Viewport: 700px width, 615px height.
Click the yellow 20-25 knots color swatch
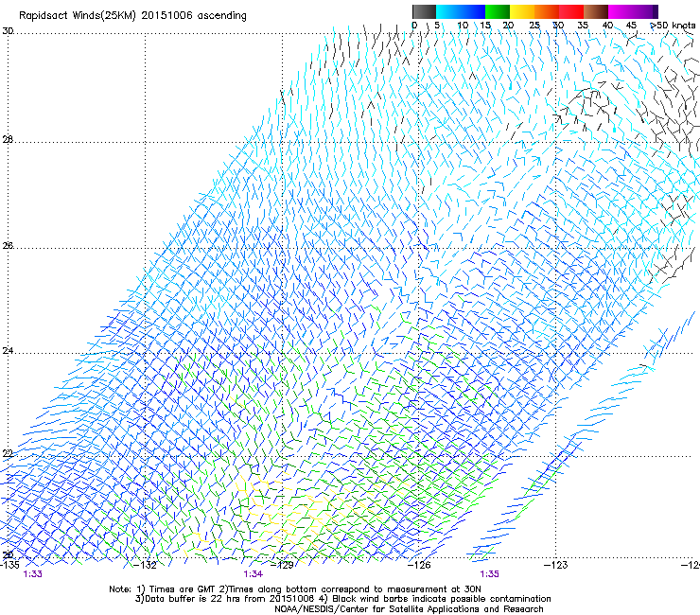(522, 11)
